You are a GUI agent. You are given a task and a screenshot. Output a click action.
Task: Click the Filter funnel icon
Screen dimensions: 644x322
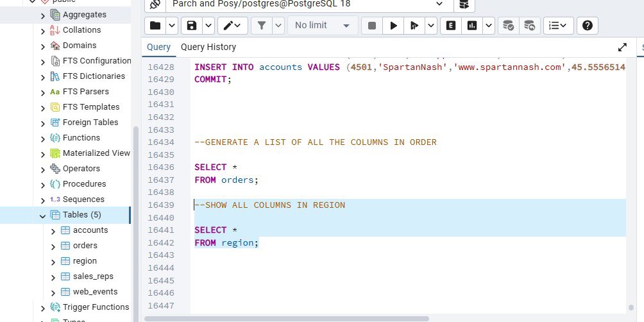261,26
